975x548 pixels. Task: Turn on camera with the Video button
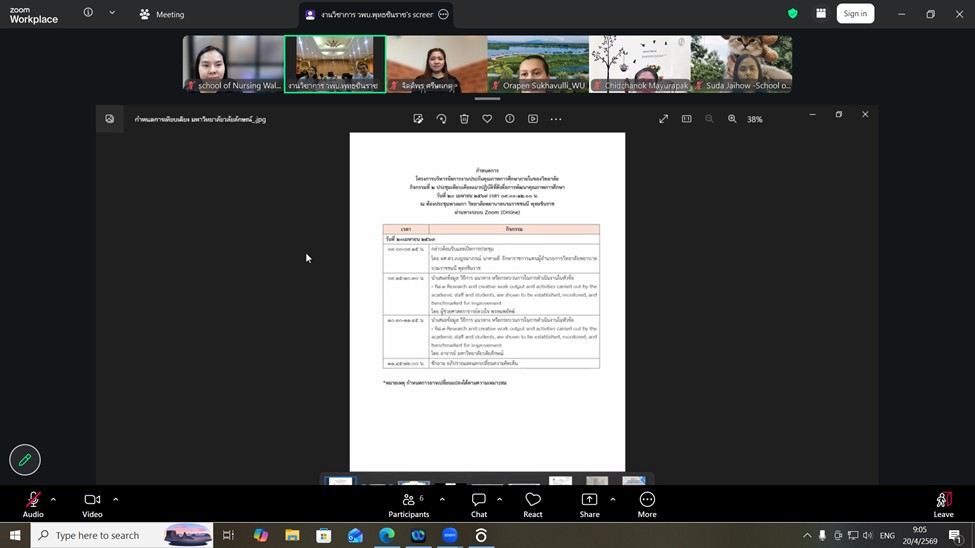click(x=92, y=501)
